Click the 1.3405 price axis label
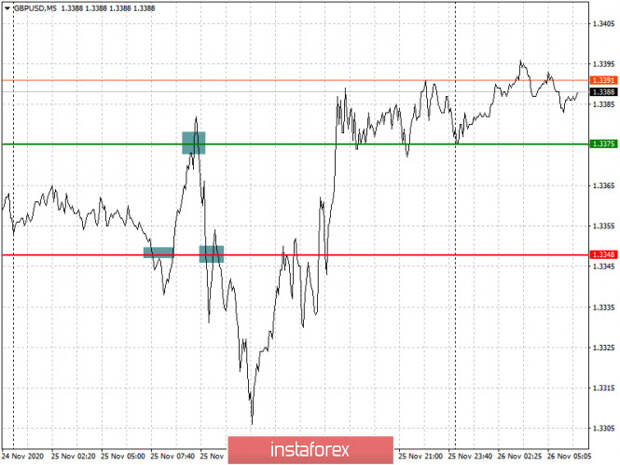This screenshot has height=465, width=620. 602,23
